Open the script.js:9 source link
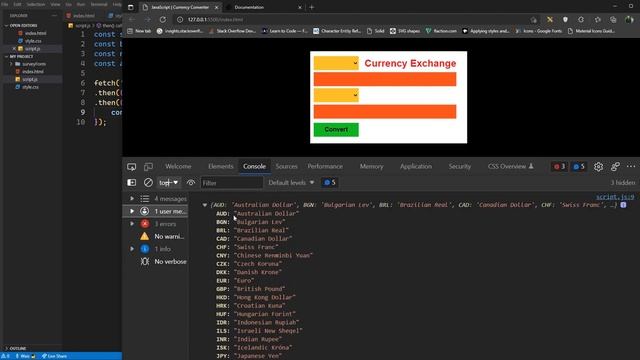The width and height of the screenshot is (640, 360). point(615,197)
